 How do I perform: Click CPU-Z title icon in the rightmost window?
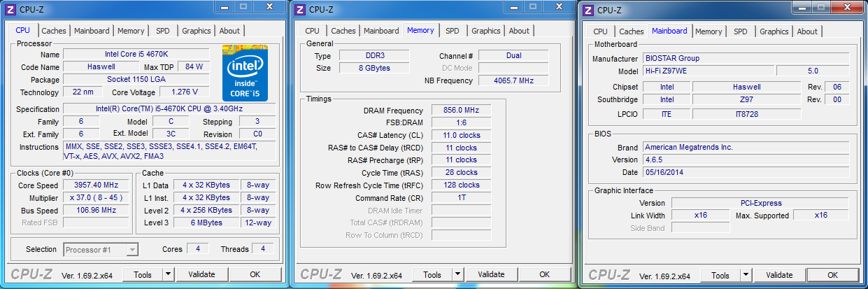tap(588, 10)
